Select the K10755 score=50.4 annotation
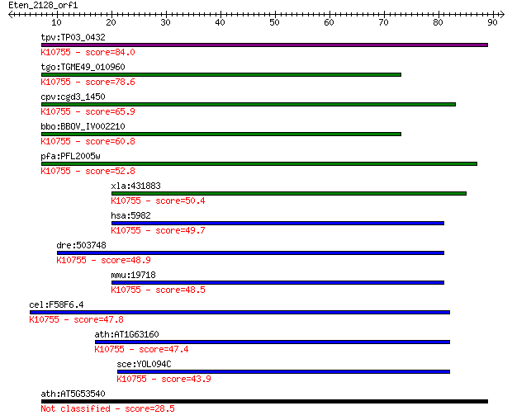The height and width of the screenshot is (420, 512). tap(158, 201)
